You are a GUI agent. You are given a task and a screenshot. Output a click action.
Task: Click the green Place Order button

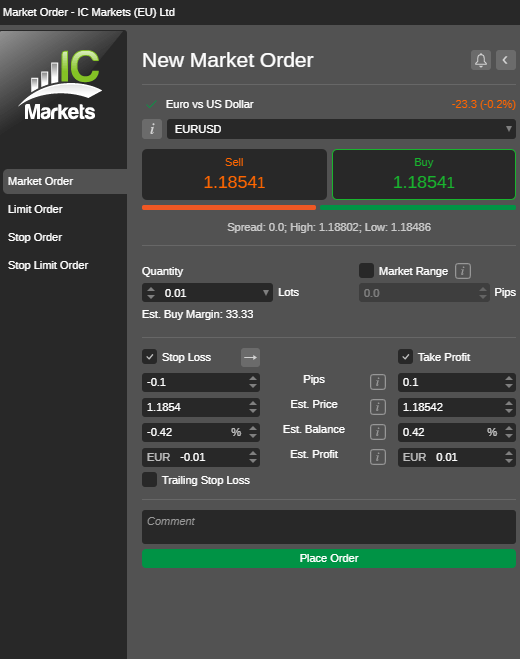329,559
